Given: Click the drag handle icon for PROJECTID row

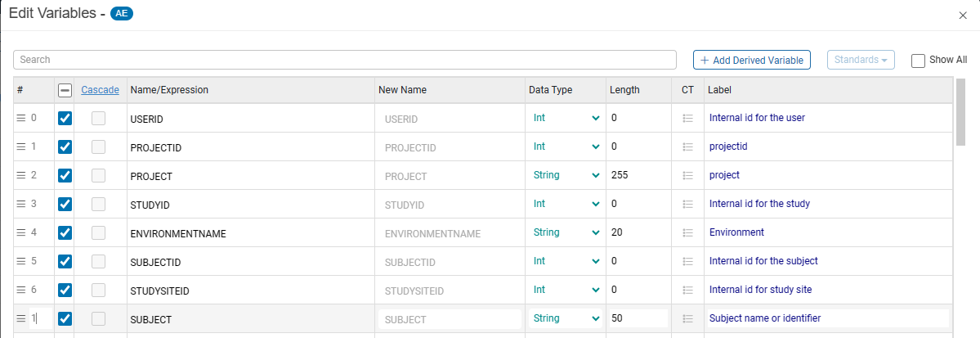Looking at the screenshot, I should click(21, 146).
